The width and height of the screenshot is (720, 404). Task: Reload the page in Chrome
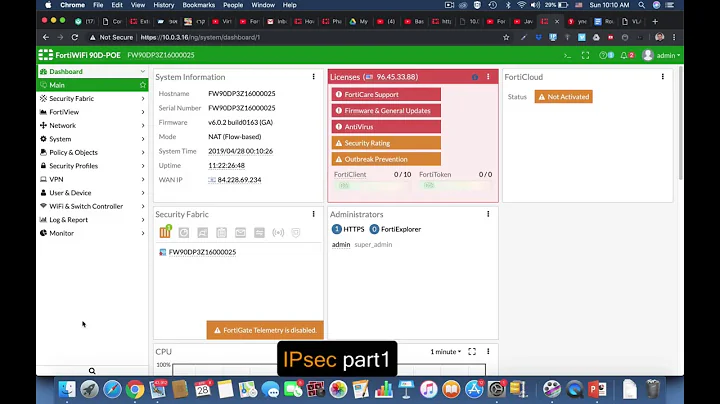[75, 37]
